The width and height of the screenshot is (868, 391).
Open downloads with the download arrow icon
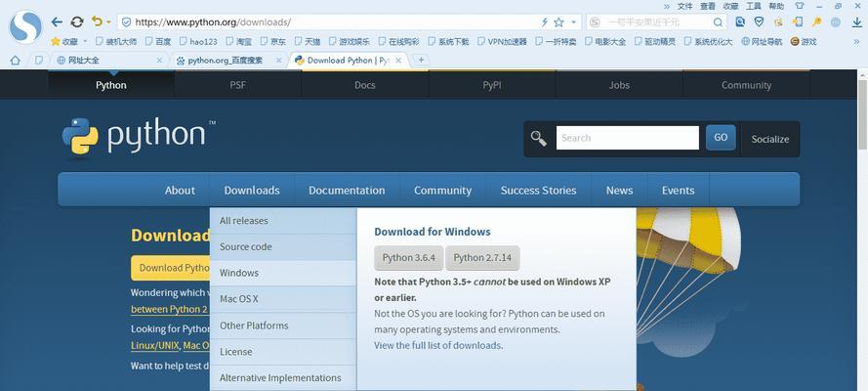pos(857,22)
